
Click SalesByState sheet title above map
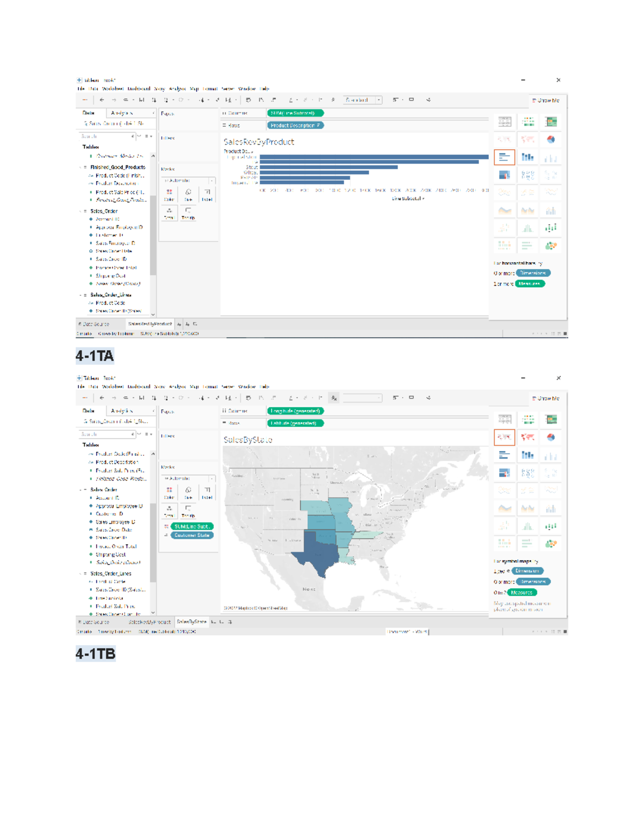248,440
